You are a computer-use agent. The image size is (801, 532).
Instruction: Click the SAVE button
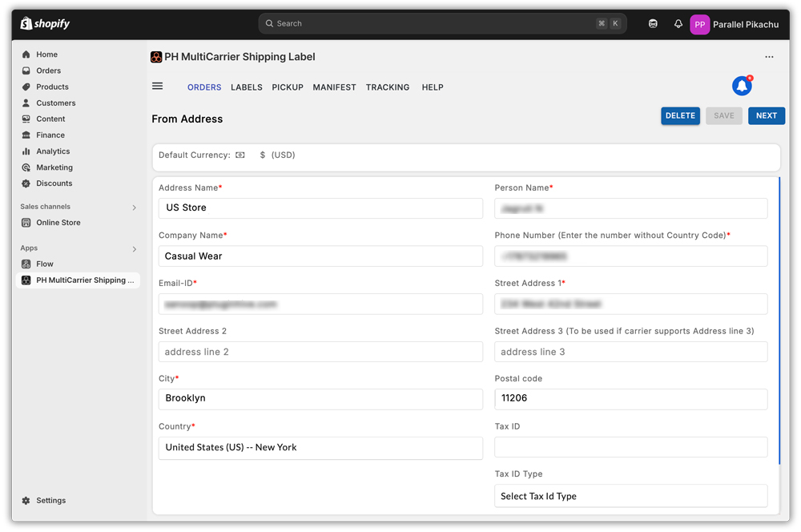pyautogui.click(x=724, y=115)
